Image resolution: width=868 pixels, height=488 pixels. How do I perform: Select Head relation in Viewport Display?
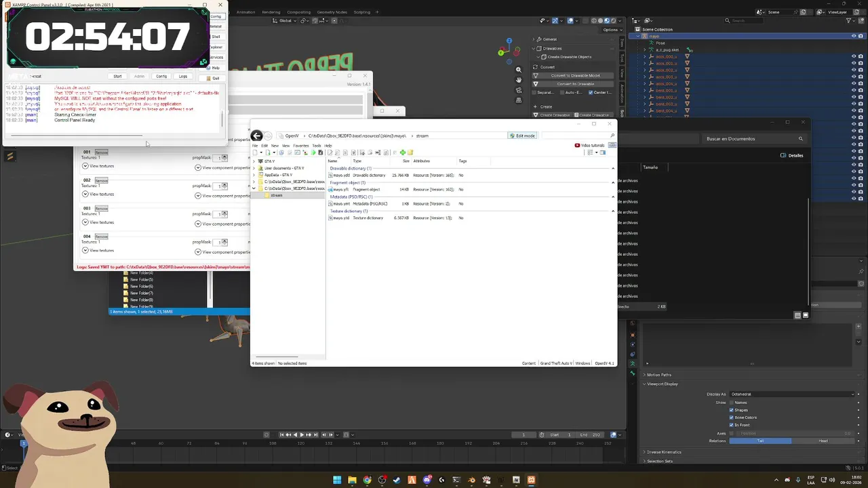tap(823, 441)
